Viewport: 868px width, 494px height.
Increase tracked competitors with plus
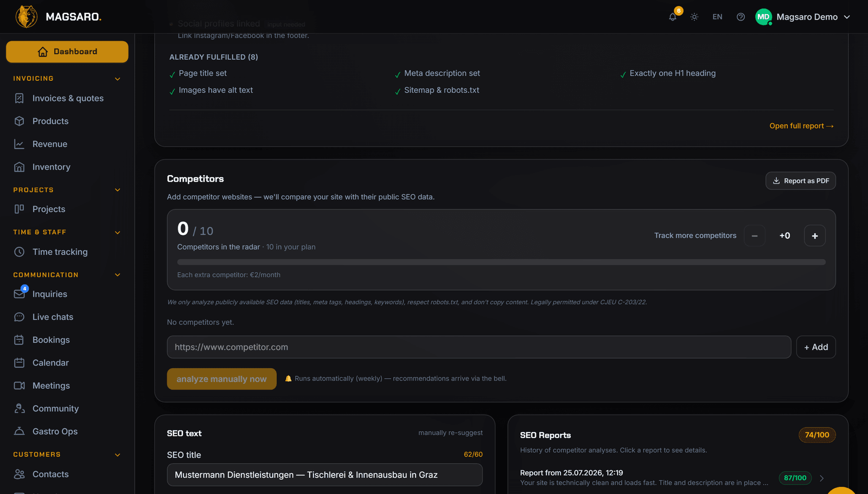tap(815, 235)
